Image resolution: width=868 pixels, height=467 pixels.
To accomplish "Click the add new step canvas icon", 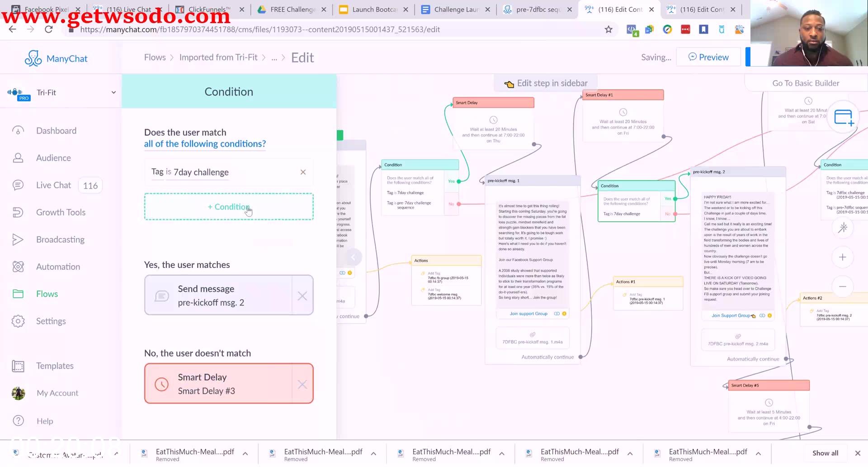I will click(843, 117).
